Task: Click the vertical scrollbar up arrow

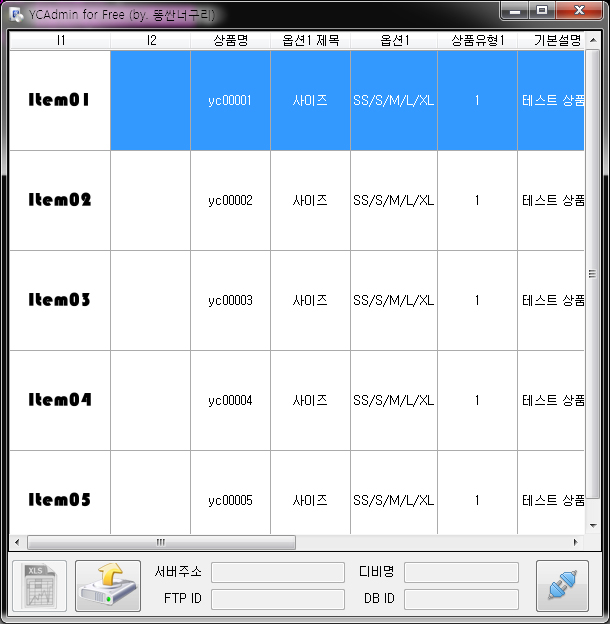Action: pos(593,40)
